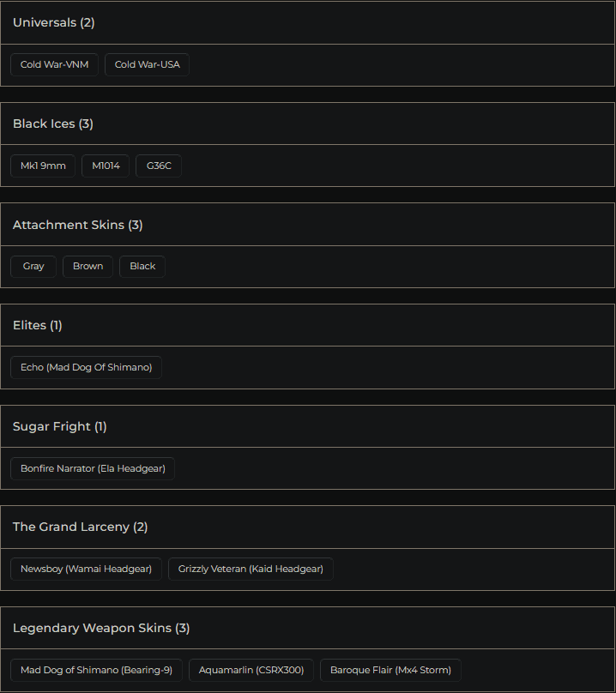Viewport: 616px width, 693px height.
Task: Click The Grand Larceny (2) header
Action: tap(80, 527)
